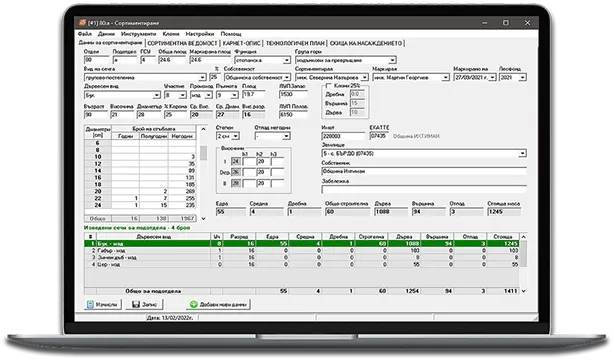Click the app logo icon in title bar

[x=82, y=23]
